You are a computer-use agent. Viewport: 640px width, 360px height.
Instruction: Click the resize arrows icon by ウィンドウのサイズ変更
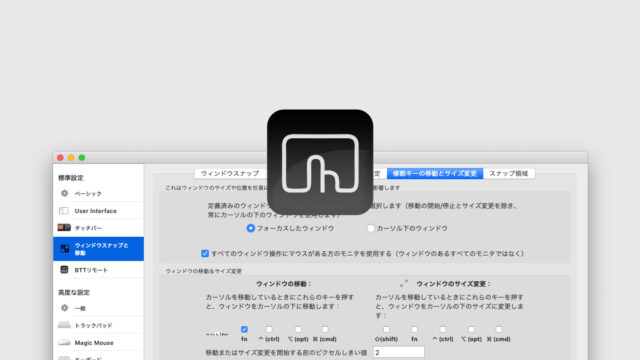pyautogui.click(x=404, y=283)
